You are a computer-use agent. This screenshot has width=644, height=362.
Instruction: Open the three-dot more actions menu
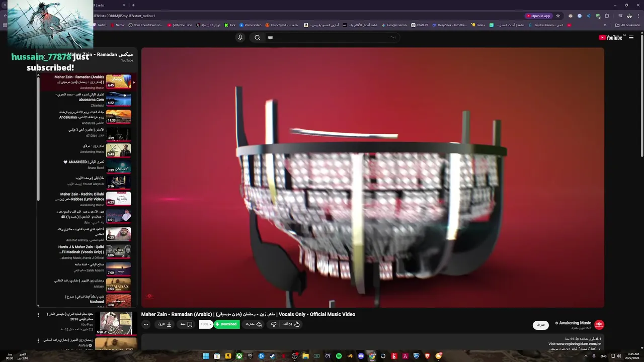pyautogui.click(x=146, y=324)
